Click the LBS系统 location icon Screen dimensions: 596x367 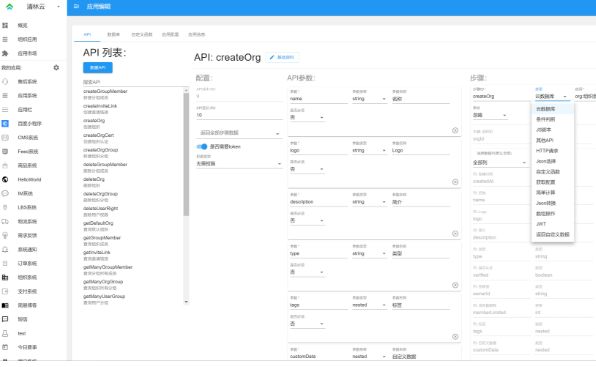[x=5, y=207]
